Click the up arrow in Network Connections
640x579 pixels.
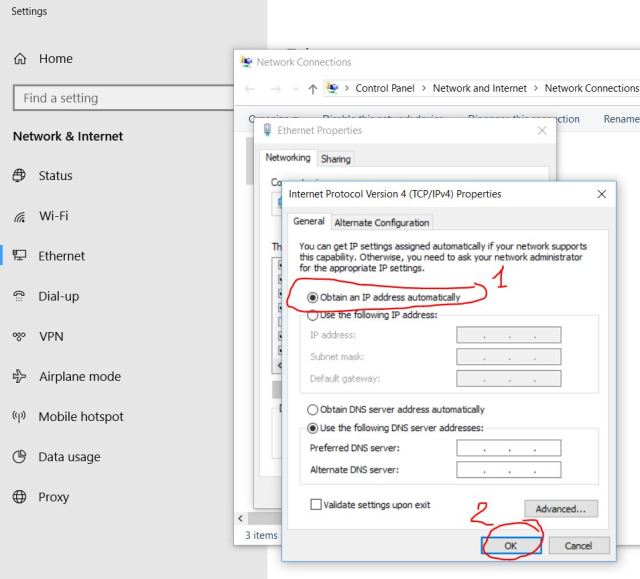313,89
